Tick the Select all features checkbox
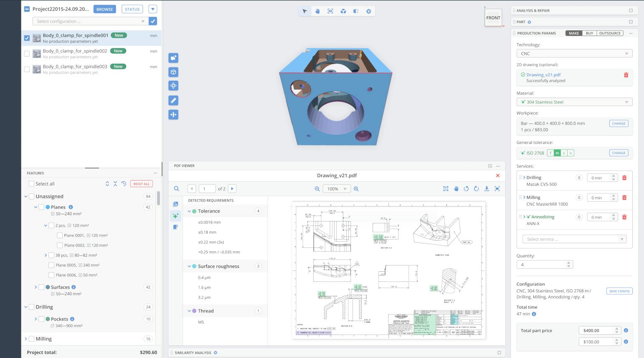Screen dimensions: 644x358 [x=31, y=184]
